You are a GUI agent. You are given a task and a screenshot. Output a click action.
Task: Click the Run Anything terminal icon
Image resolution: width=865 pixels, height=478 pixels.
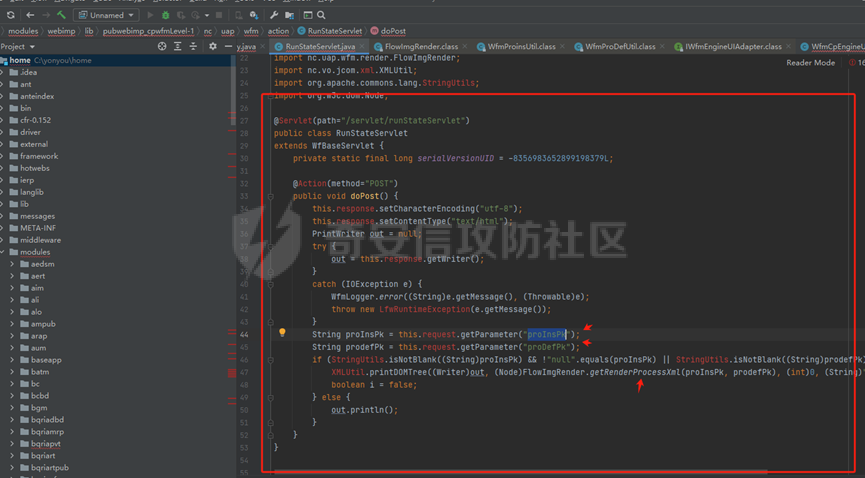click(307, 15)
